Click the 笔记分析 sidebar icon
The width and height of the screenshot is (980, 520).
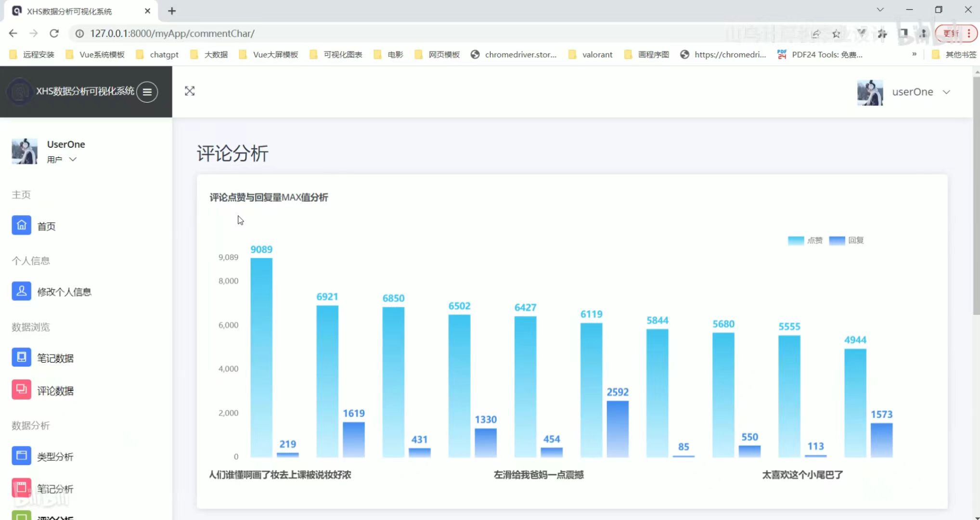click(21, 488)
